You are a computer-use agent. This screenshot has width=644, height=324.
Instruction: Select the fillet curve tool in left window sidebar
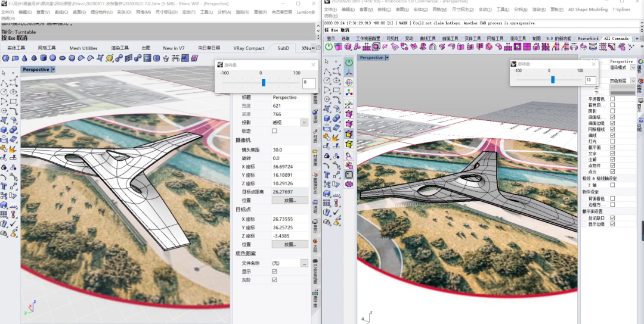[13, 111]
